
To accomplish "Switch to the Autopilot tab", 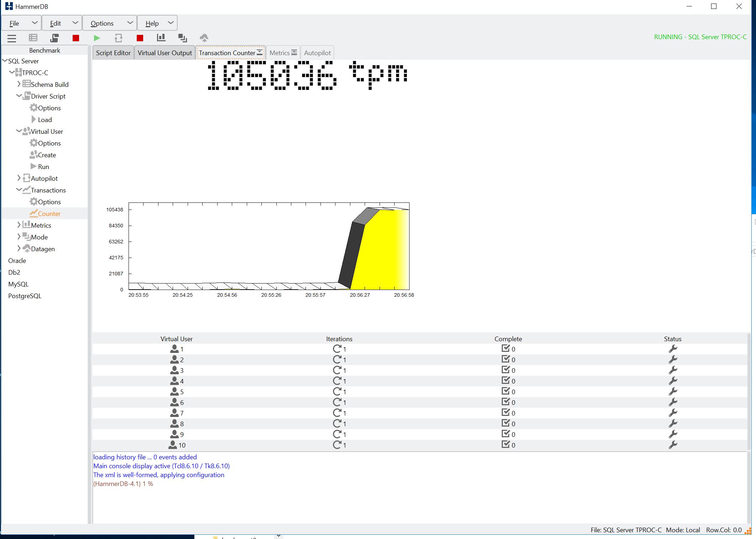I will 317,53.
